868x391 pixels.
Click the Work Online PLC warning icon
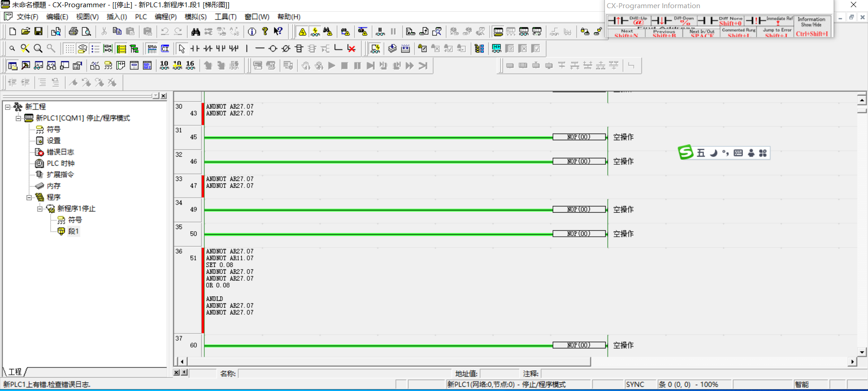(302, 32)
